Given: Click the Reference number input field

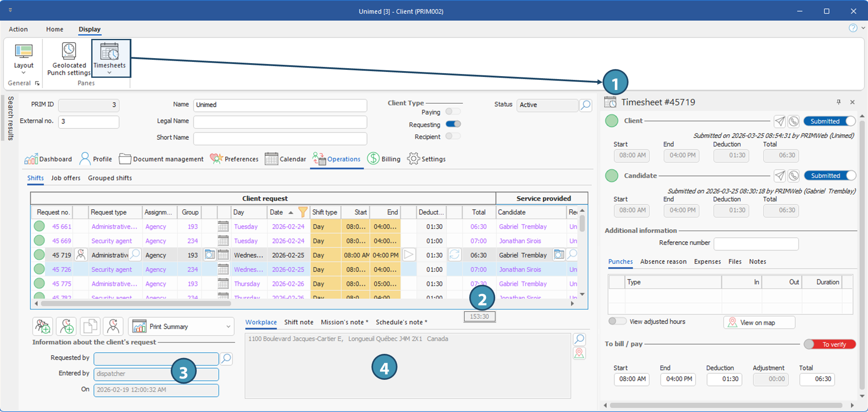Looking at the screenshot, I should click(x=756, y=243).
